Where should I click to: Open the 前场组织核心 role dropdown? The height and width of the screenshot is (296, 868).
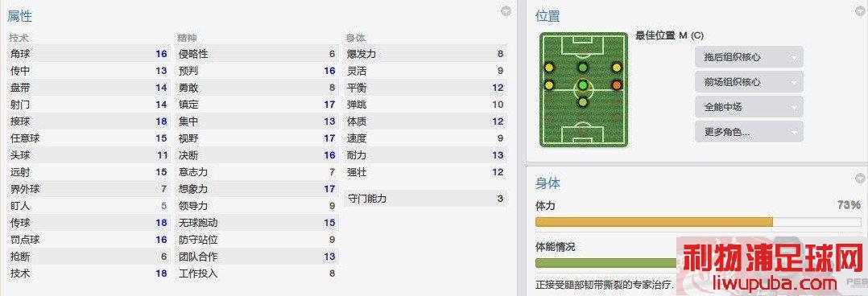(749, 82)
